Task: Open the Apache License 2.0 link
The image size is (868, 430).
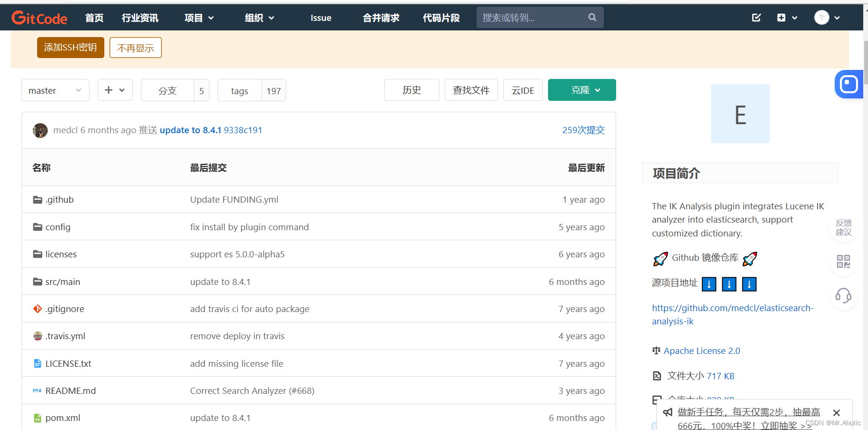Action: (702, 351)
